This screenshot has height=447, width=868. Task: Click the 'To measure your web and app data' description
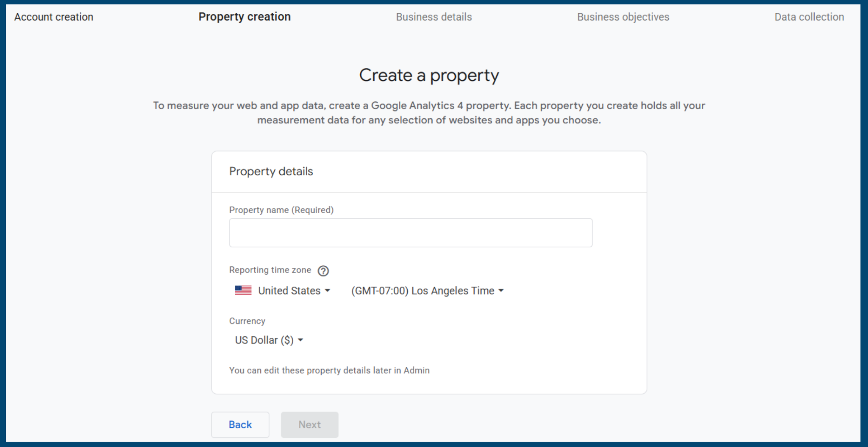point(429,113)
